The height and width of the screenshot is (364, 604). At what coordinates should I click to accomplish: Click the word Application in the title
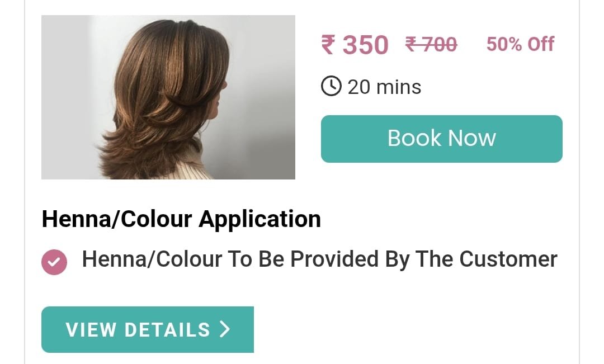click(x=259, y=220)
